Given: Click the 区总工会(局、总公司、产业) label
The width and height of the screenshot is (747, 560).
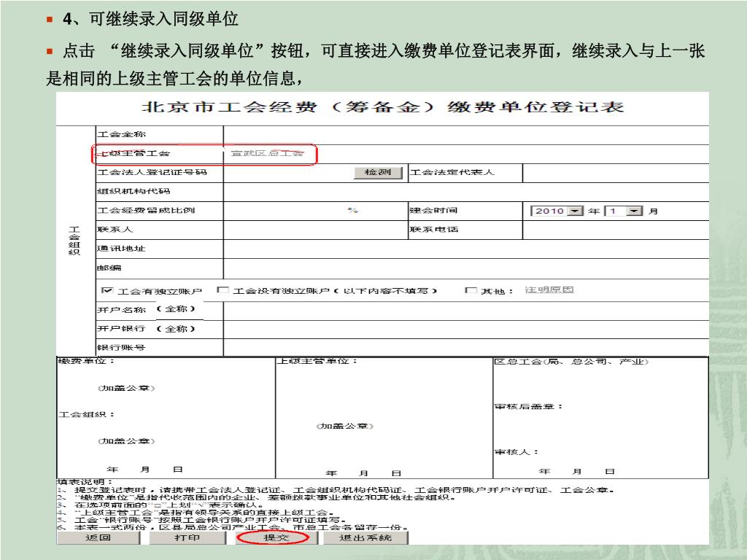Looking at the screenshot, I should point(571,362).
